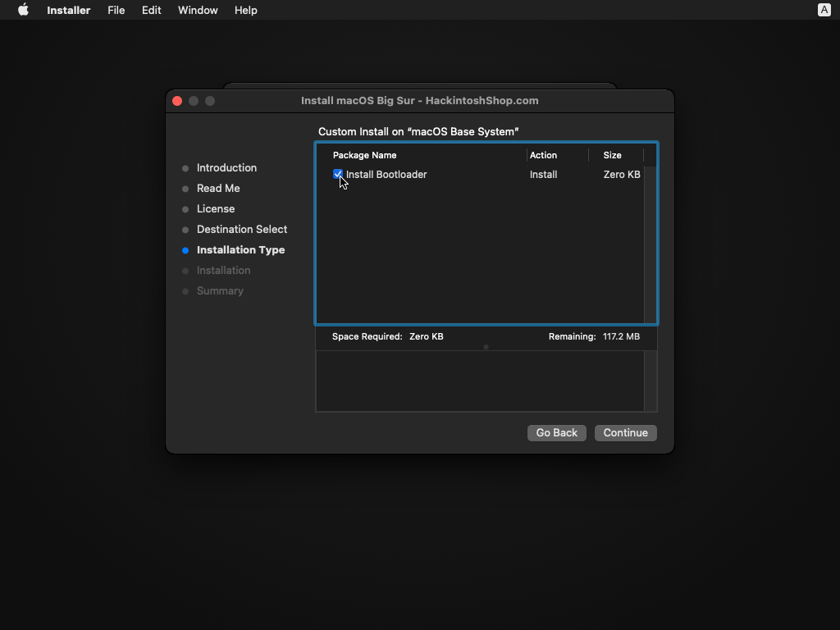Viewport: 840px width, 630px height.
Task: Select the Install Bootloader package row name
Action: point(386,175)
